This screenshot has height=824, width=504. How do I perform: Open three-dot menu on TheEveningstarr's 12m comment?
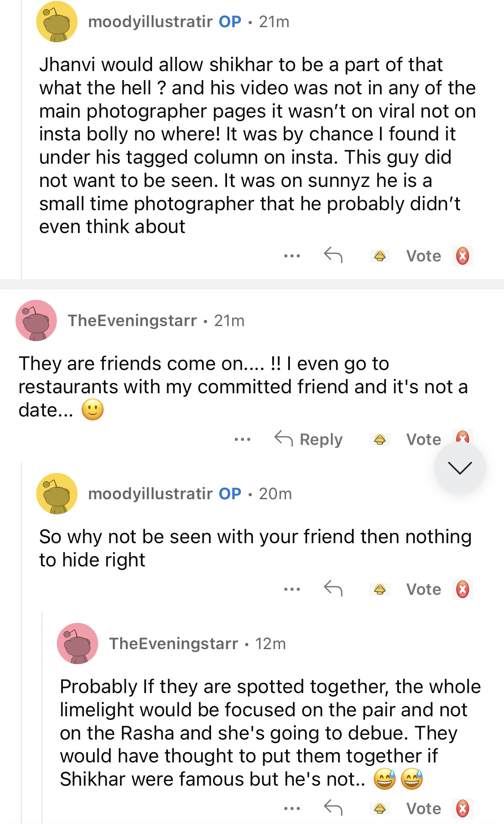(x=292, y=809)
